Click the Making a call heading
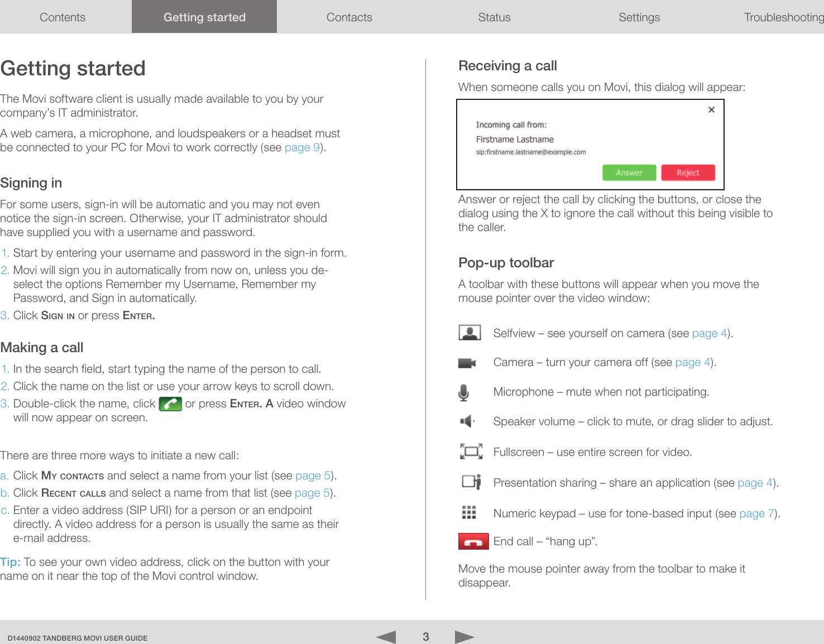The width and height of the screenshot is (824, 644). (42, 348)
